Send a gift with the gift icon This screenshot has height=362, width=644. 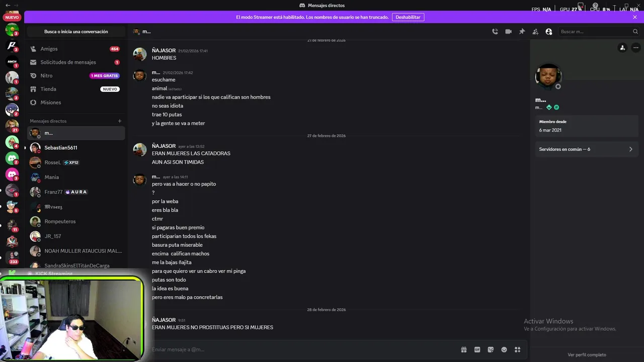tap(464, 349)
